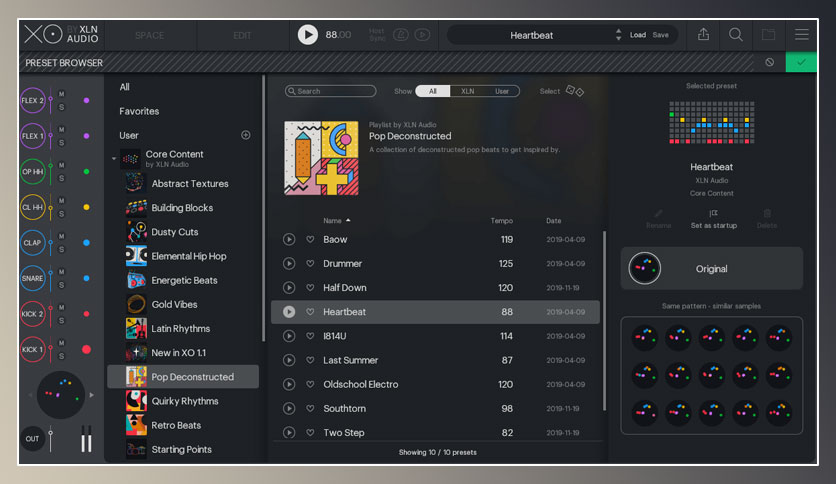This screenshot has width=836, height=484.
Task: Collapse the Core Content folder
Action: click(x=114, y=158)
